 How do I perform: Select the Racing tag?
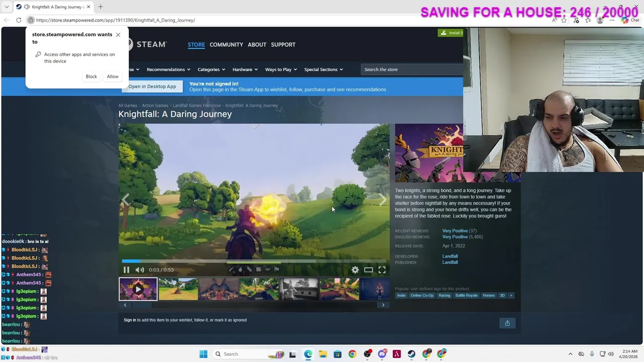pos(444,296)
